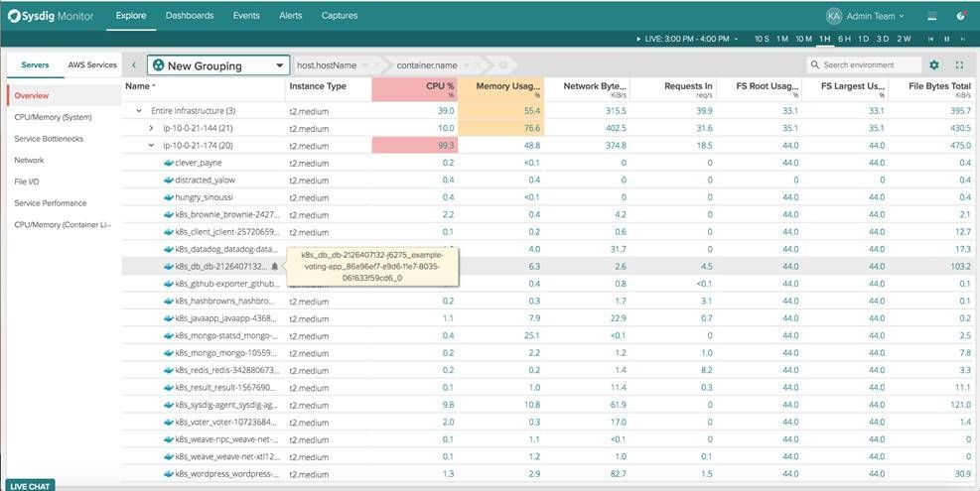Go to the Alerts tab
The height and width of the screenshot is (491, 980).
pos(291,16)
